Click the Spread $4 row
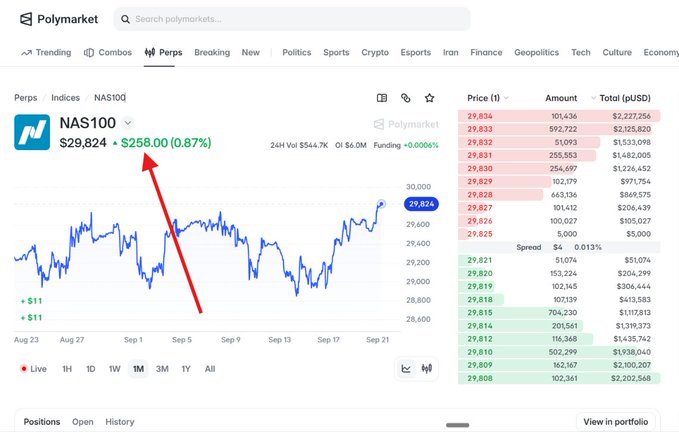The width and height of the screenshot is (679, 432). (x=559, y=247)
